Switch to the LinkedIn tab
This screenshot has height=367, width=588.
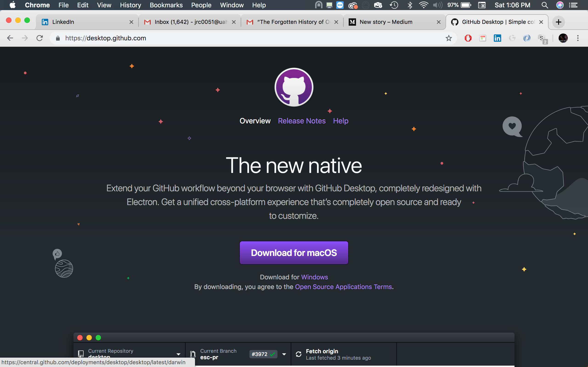click(63, 22)
